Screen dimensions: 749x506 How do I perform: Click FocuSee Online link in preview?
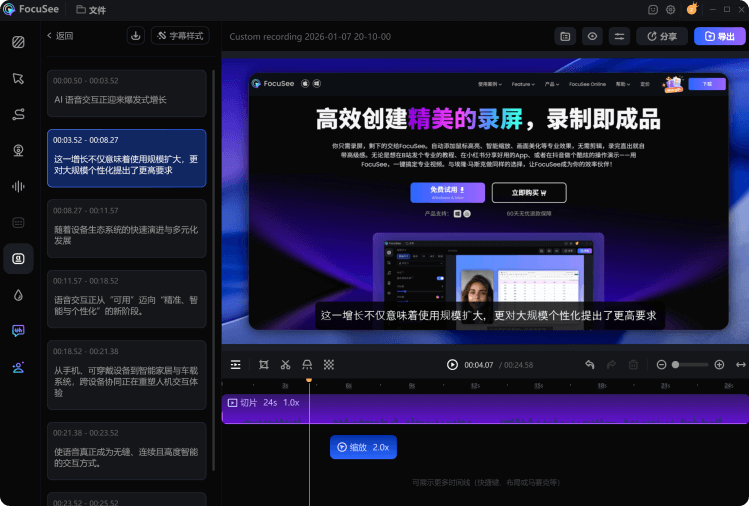coord(587,84)
